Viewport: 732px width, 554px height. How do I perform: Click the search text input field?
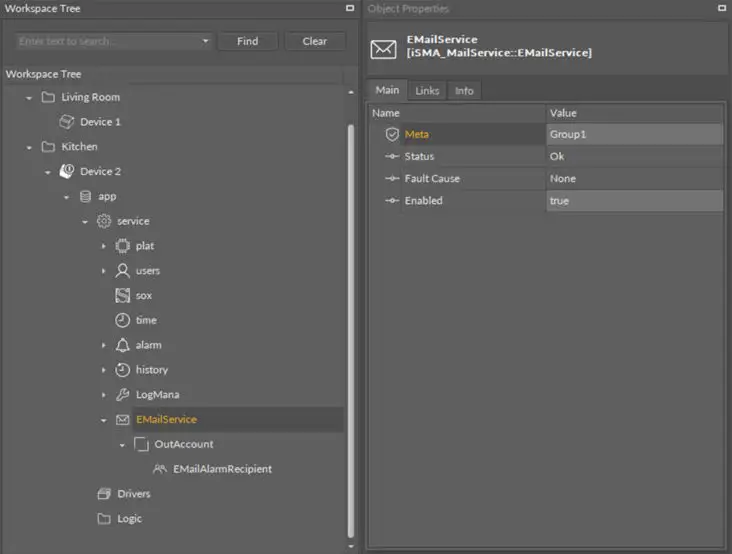(x=106, y=42)
